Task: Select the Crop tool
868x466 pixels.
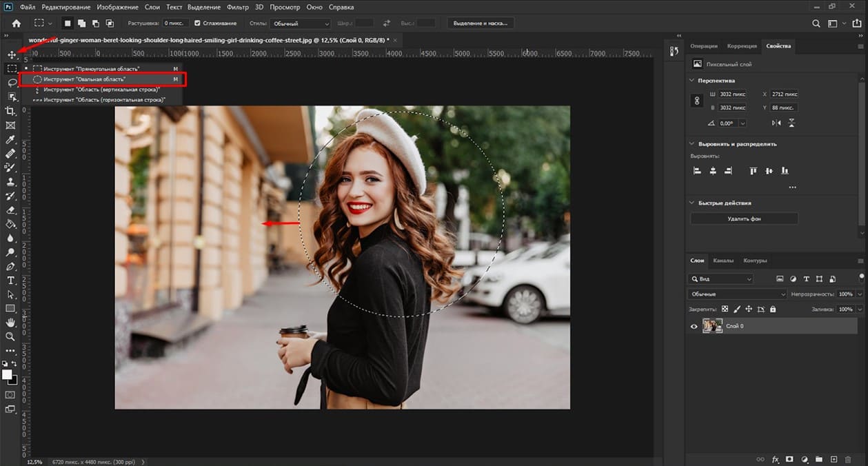Action: [x=10, y=111]
